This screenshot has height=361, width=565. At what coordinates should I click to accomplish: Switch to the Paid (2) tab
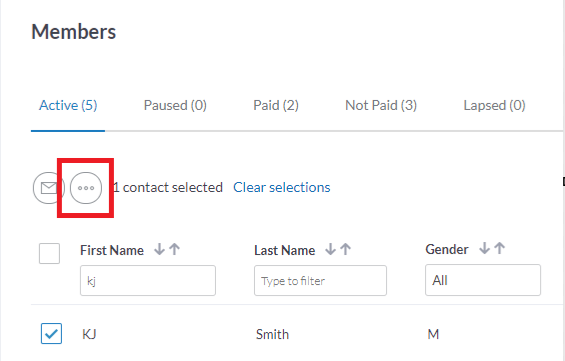(276, 106)
